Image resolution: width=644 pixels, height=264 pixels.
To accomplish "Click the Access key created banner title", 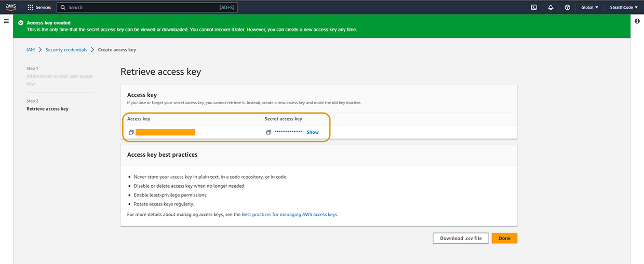I will coord(48,23).
